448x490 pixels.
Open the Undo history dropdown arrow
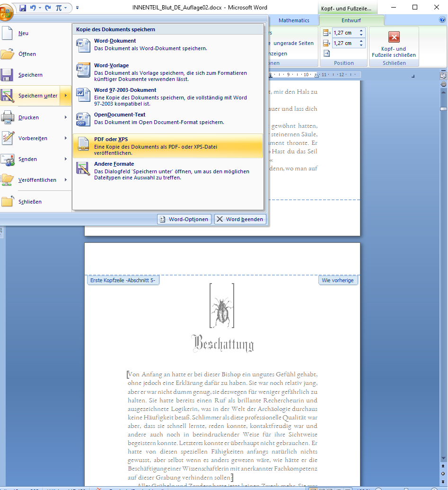[x=40, y=8]
